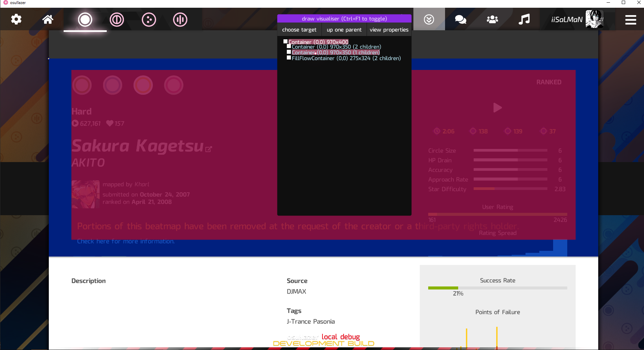
Task: Open the settings gear
Action: click(x=15, y=19)
